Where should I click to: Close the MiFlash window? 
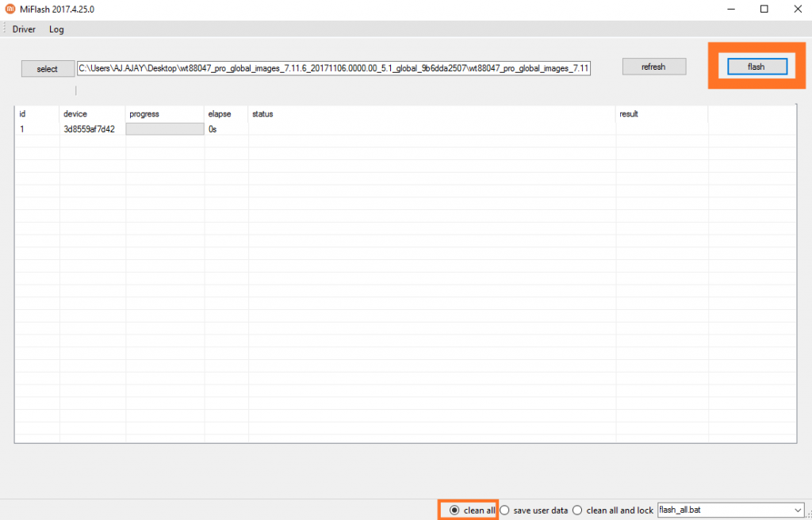point(798,10)
